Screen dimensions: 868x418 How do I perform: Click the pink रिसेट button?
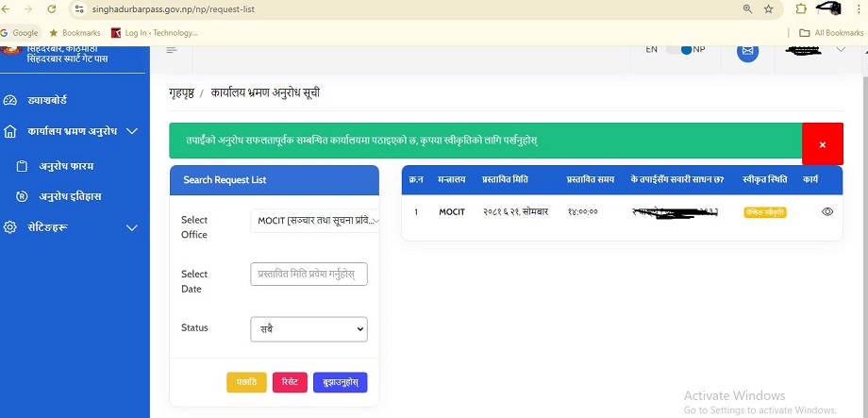[x=290, y=382]
